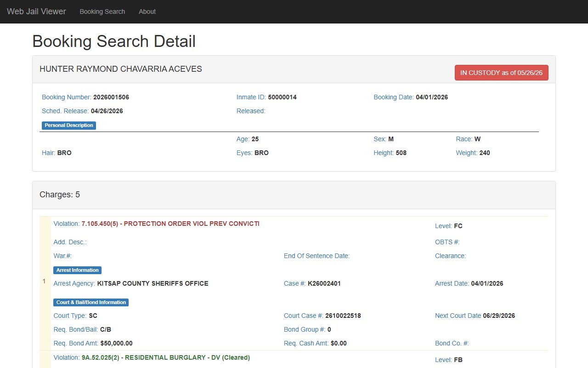
Task: Click the Sex M value
Action: click(x=391, y=139)
